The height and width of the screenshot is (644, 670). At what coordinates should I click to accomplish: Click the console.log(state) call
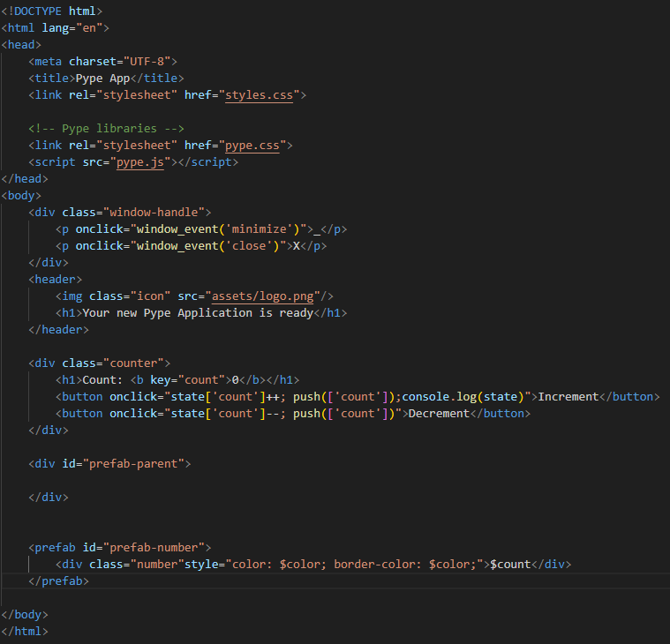[x=463, y=397]
